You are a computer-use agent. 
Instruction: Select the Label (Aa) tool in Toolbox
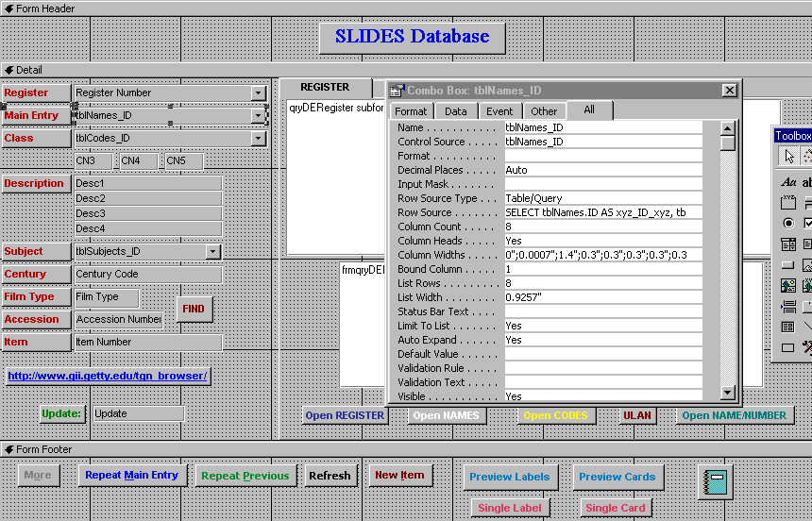[788, 182]
